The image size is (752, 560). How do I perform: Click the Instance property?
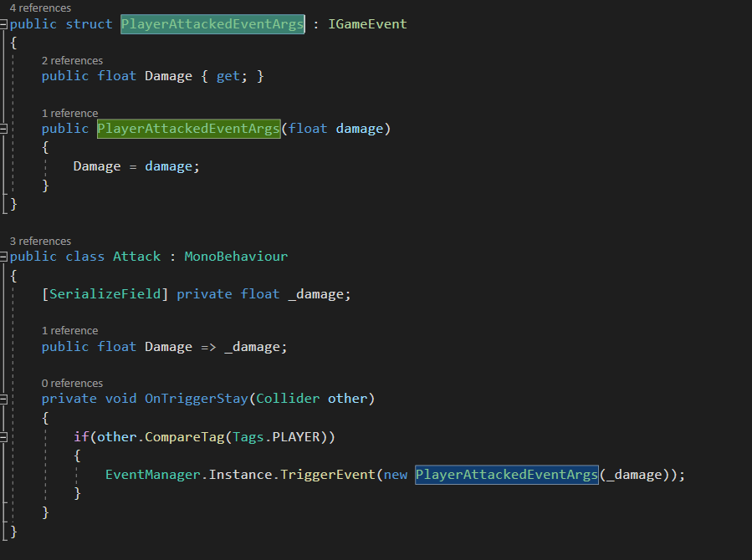pos(240,475)
